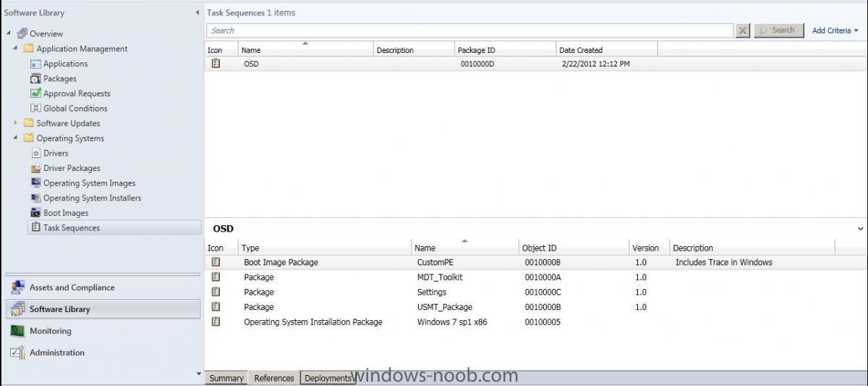Click the Package ID value 0010000D

coord(477,64)
